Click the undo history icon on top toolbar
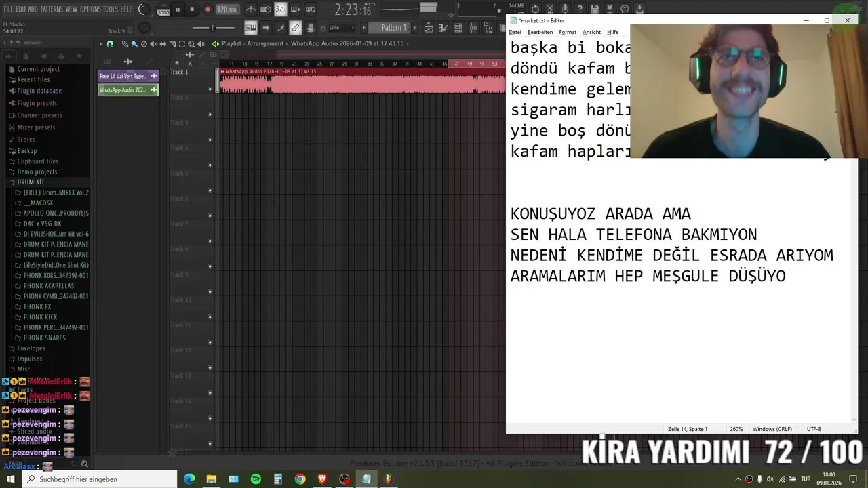Image resolution: width=868 pixels, height=488 pixels. [x=535, y=9]
